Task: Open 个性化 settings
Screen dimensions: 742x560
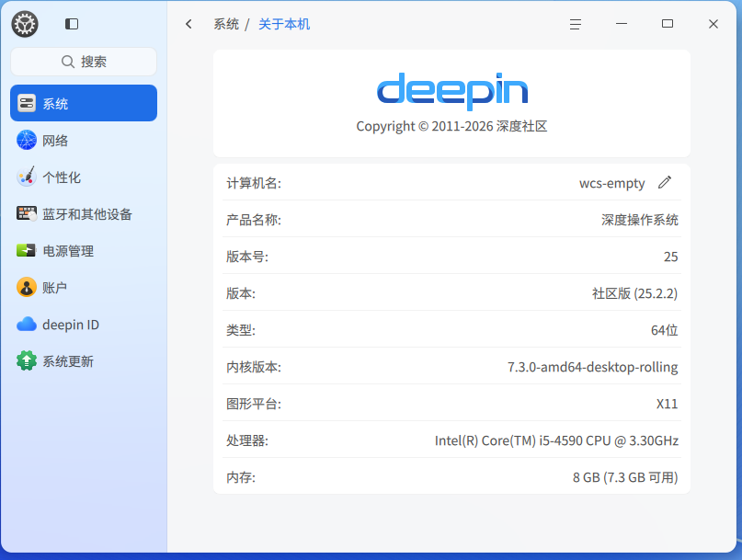Action: [84, 177]
